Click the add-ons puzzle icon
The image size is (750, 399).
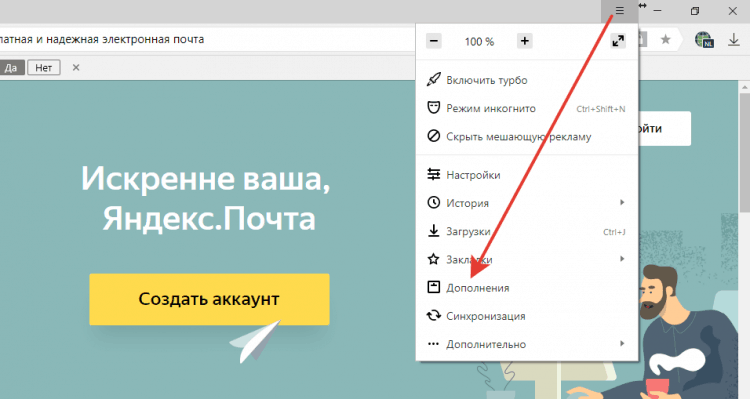point(433,287)
